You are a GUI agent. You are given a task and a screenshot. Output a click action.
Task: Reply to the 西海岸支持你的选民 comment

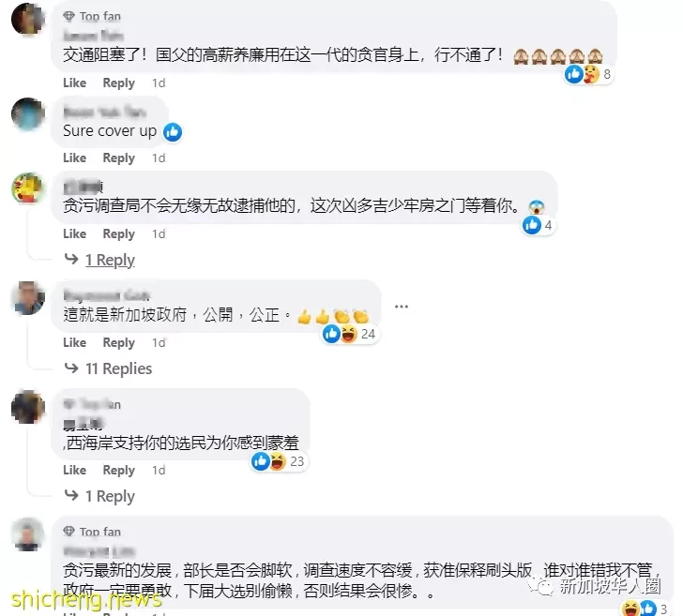point(118,470)
